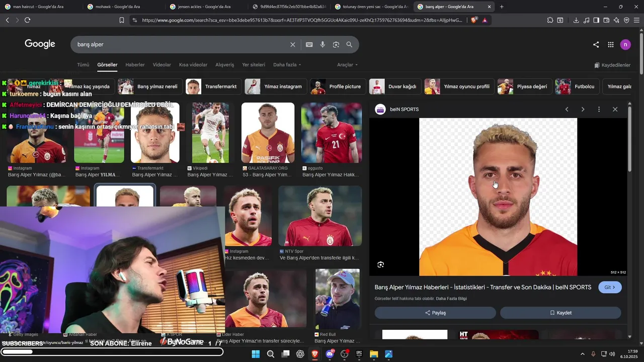Open a new browser tab
Screen dimensions: 644x362
click(x=502, y=7)
